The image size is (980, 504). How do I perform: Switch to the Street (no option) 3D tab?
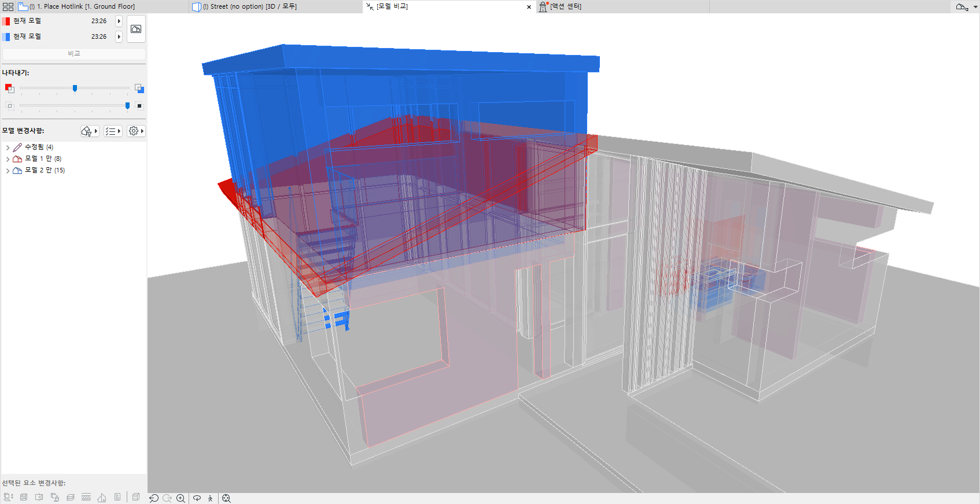point(275,6)
